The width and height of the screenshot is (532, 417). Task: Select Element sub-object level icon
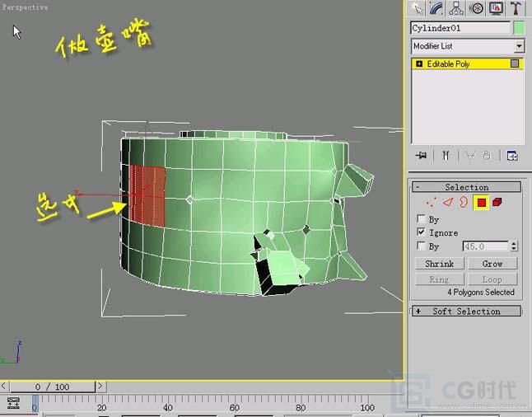click(x=497, y=202)
